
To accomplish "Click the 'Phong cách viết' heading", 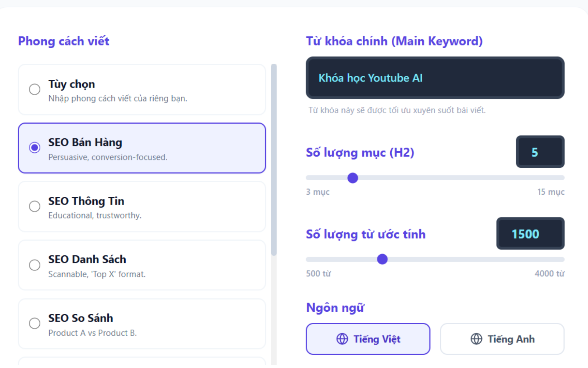I will (64, 41).
